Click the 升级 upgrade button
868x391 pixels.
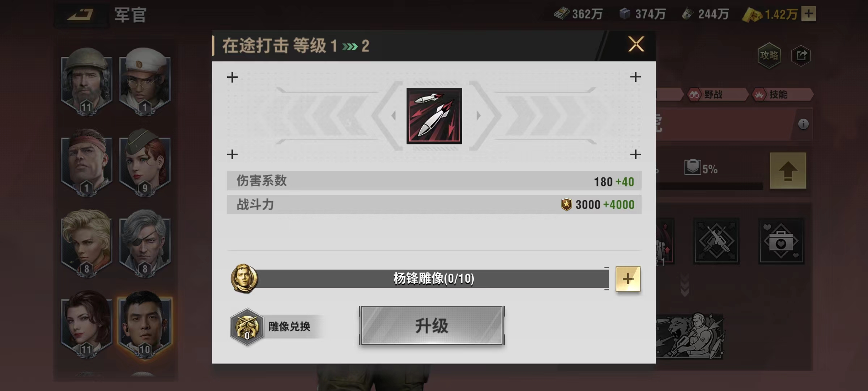click(432, 325)
